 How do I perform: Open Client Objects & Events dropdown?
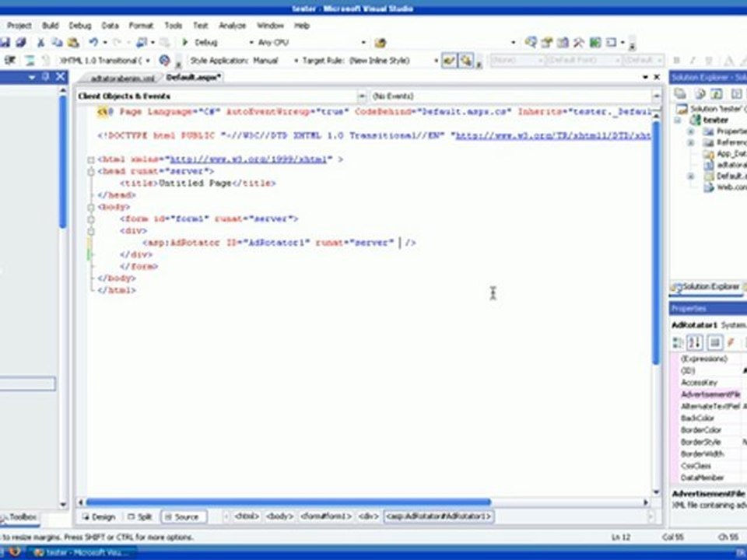(362, 96)
